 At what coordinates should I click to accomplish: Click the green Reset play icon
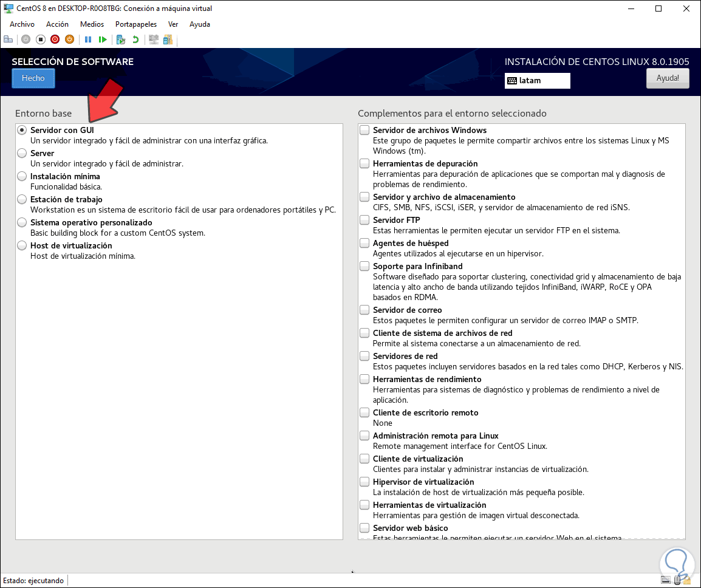coord(103,40)
